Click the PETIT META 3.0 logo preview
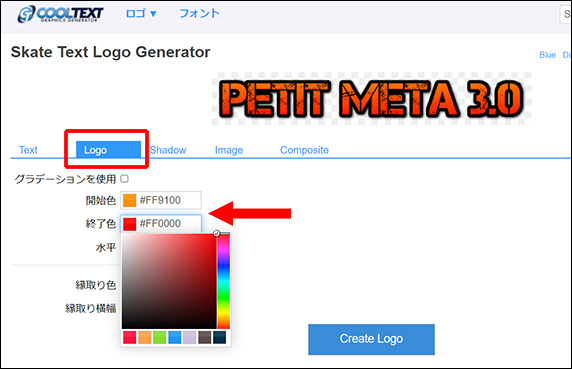 click(x=371, y=99)
